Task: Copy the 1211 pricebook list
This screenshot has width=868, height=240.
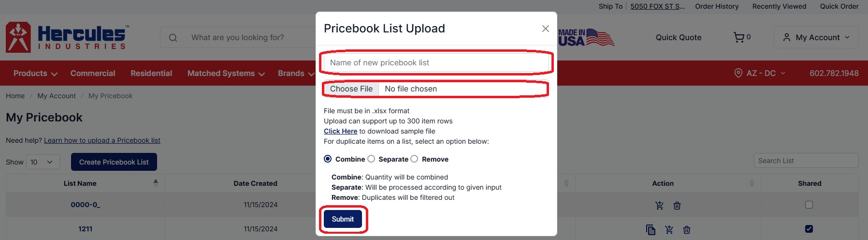Action: 651,229
